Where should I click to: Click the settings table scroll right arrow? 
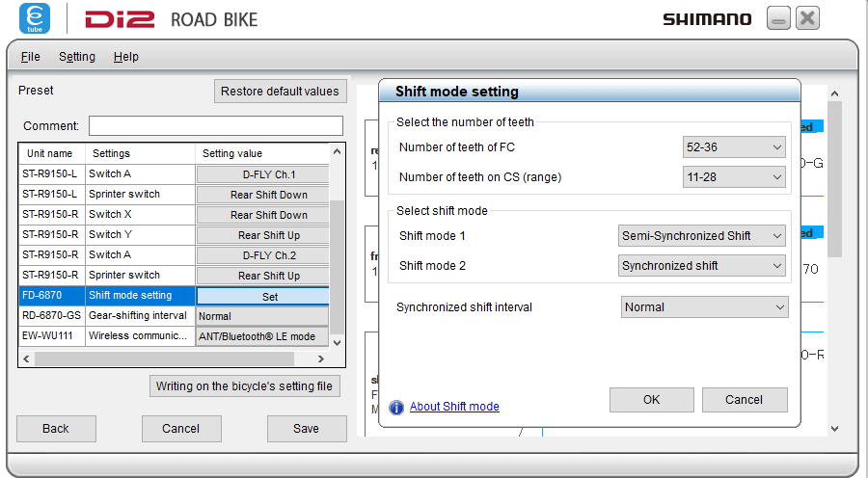320,358
